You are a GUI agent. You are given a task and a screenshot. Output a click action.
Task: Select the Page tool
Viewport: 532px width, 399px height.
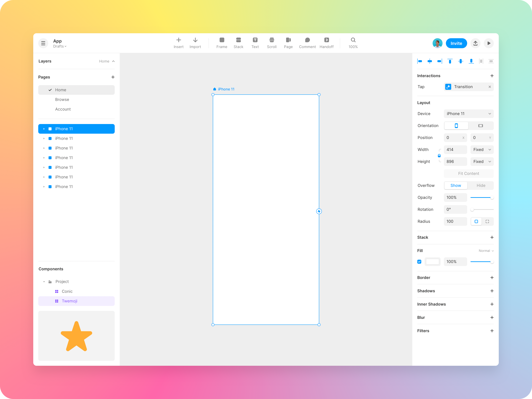tap(288, 43)
